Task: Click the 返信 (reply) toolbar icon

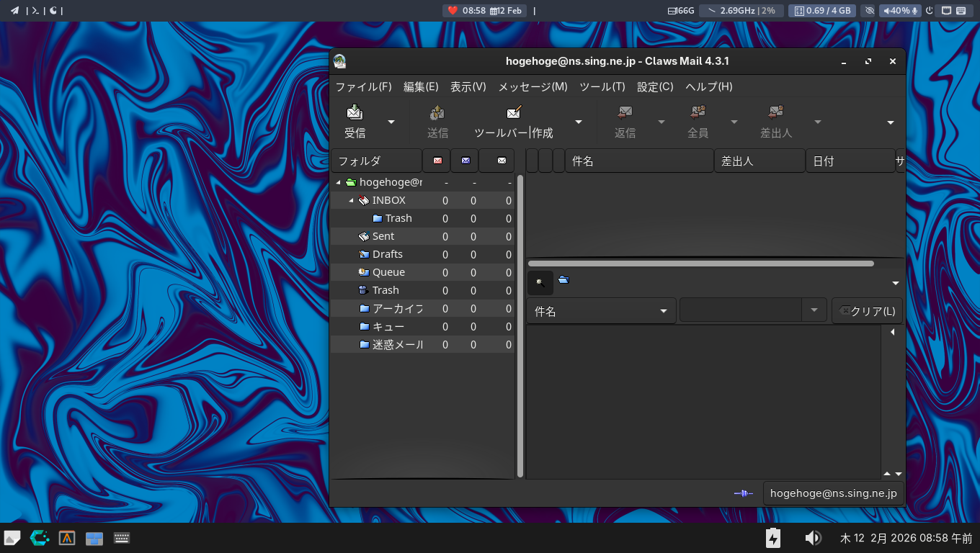Action: [625, 122]
